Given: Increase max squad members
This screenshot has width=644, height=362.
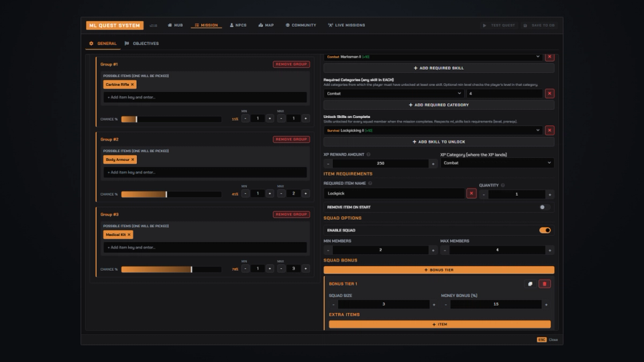Looking at the screenshot, I should pos(550,250).
